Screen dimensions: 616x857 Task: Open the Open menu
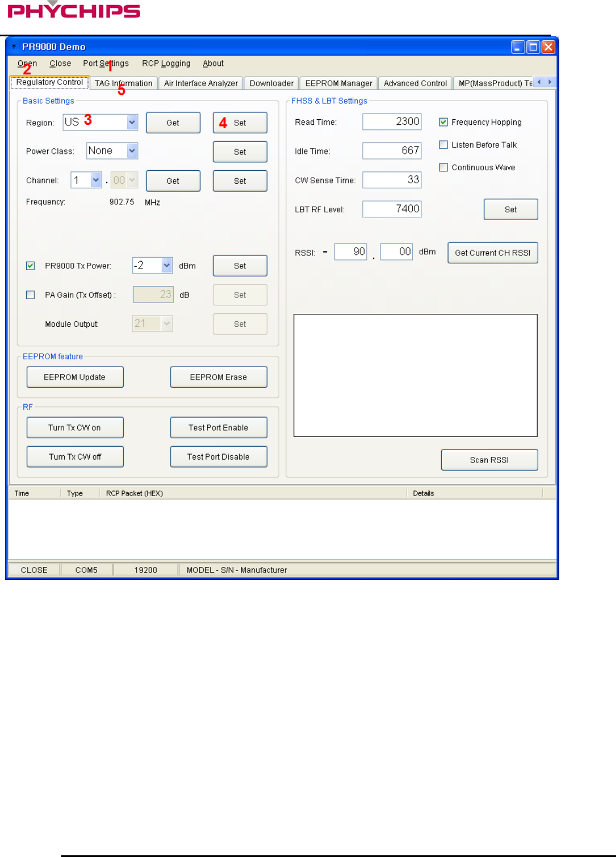pos(27,64)
